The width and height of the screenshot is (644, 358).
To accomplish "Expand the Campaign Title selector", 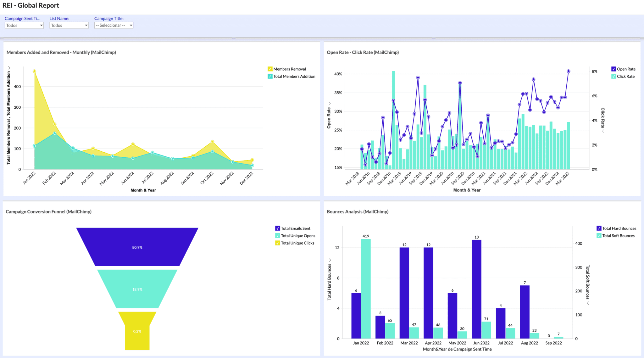I will [114, 25].
